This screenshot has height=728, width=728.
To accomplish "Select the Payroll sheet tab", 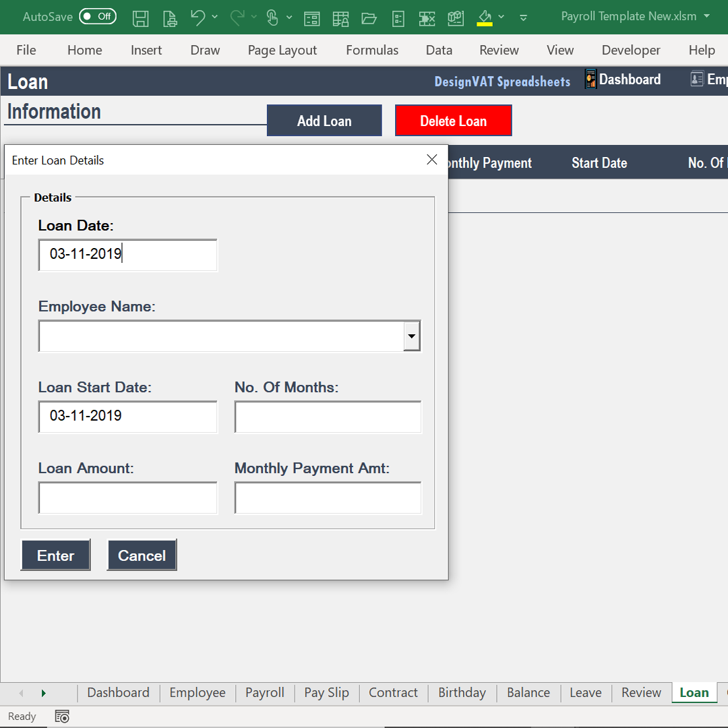I will pos(264,692).
